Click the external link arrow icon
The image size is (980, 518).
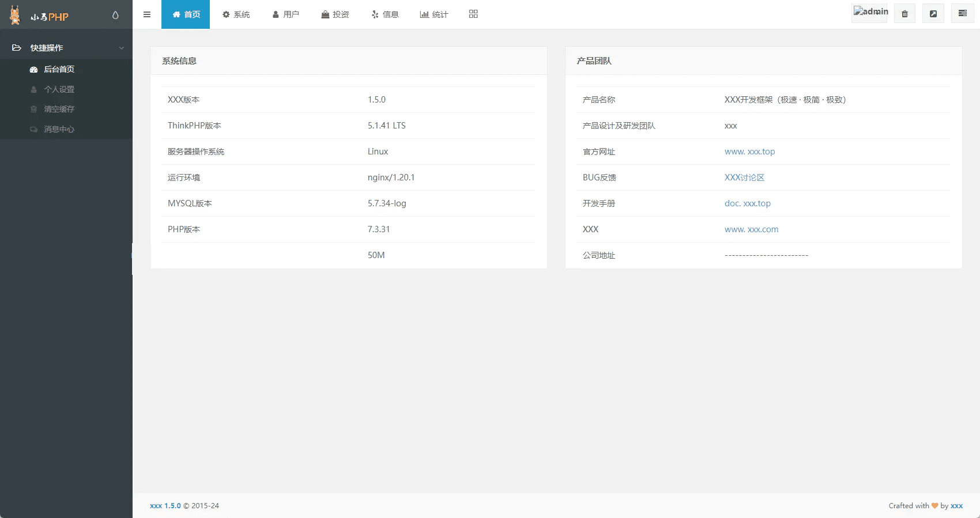click(933, 14)
